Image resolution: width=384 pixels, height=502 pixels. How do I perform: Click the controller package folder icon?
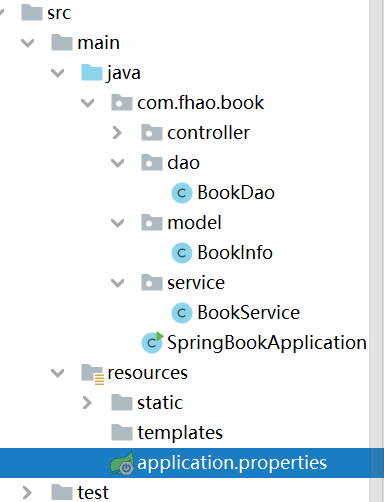152,133
